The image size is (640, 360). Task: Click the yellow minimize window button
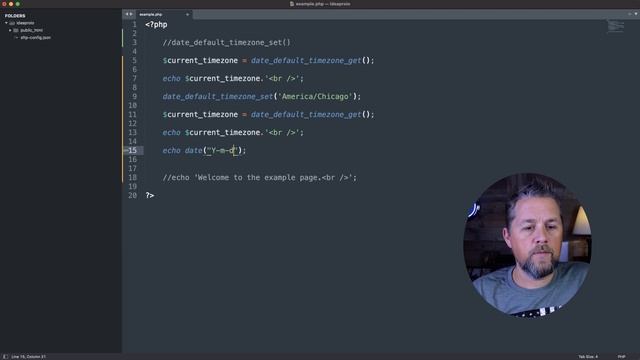click(11, 4)
